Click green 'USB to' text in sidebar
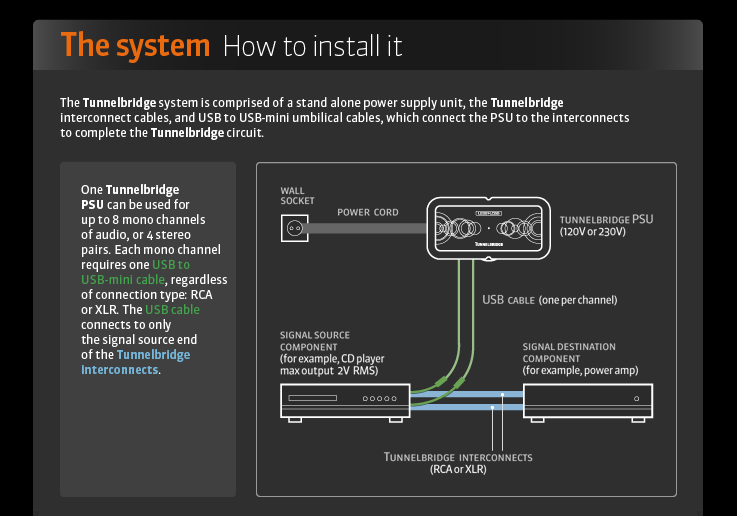Viewport: 737px width, 516px height. pyautogui.click(x=171, y=265)
